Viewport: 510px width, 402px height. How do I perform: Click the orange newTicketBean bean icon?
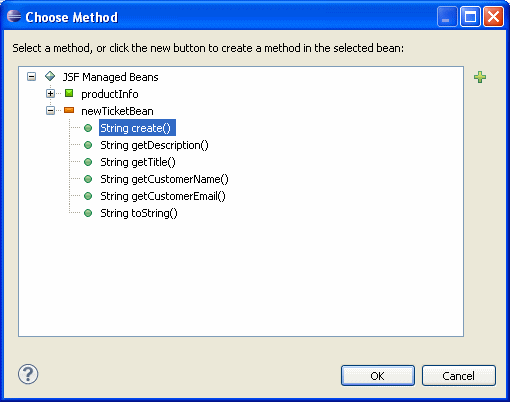tap(69, 110)
